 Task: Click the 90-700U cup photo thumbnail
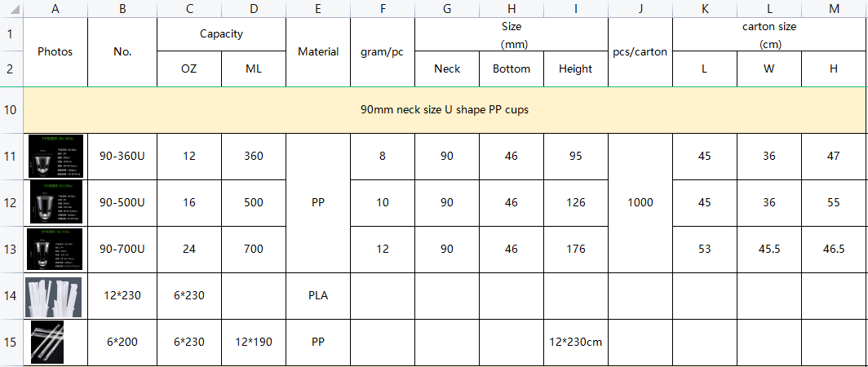click(55, 249)
